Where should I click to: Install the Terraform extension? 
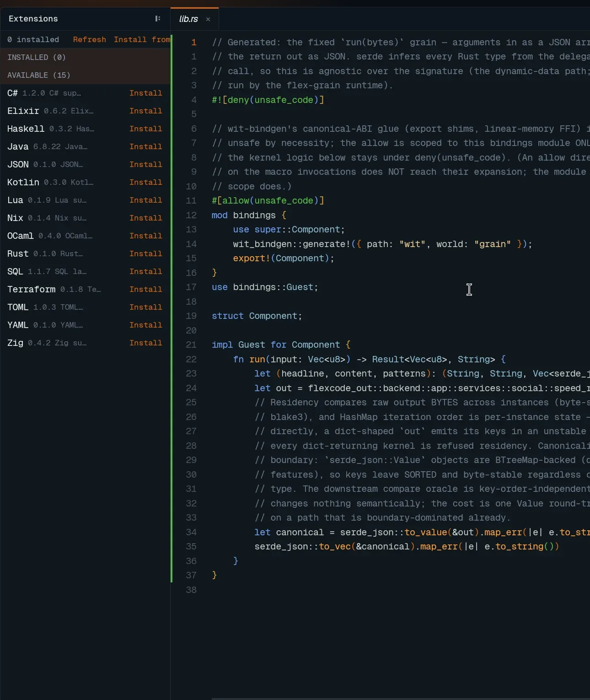tap(146, 290)
